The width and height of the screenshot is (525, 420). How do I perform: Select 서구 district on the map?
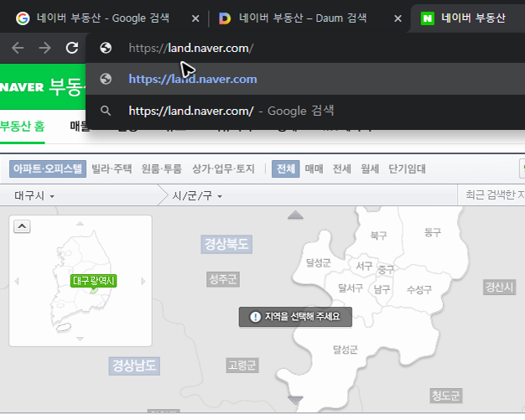click(x=364, y=266)
